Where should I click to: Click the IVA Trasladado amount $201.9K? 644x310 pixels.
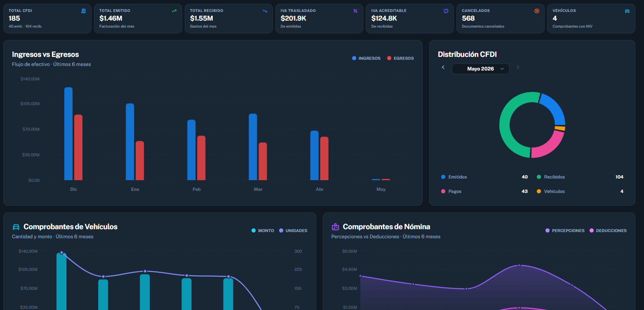click(294, 19)
